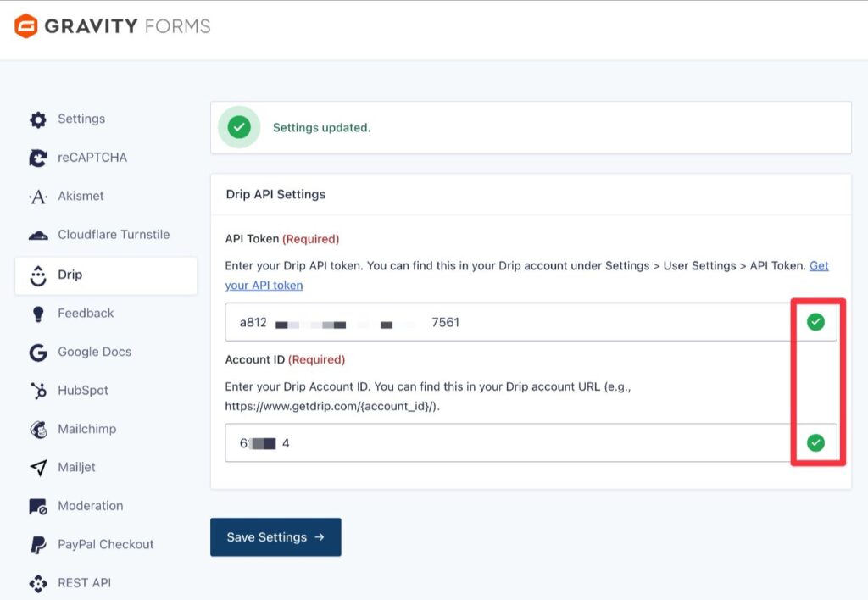Click the API Token green validation checkmark

[815, 321]
